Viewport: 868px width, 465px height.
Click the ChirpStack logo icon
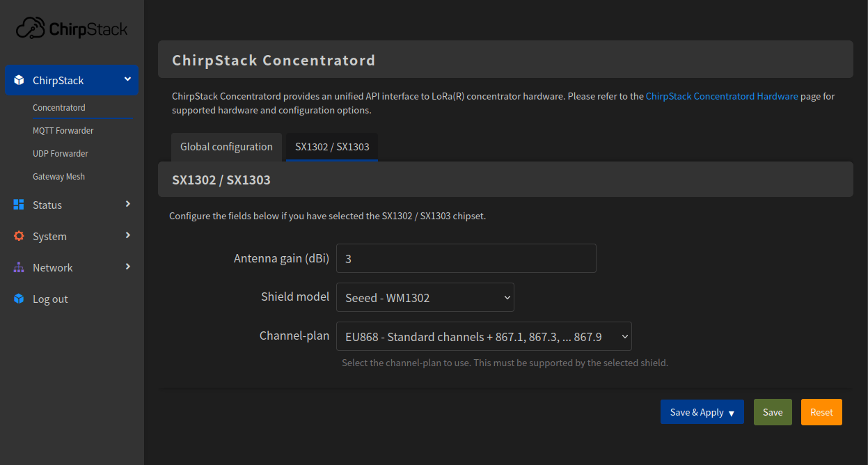pos(31,29)
